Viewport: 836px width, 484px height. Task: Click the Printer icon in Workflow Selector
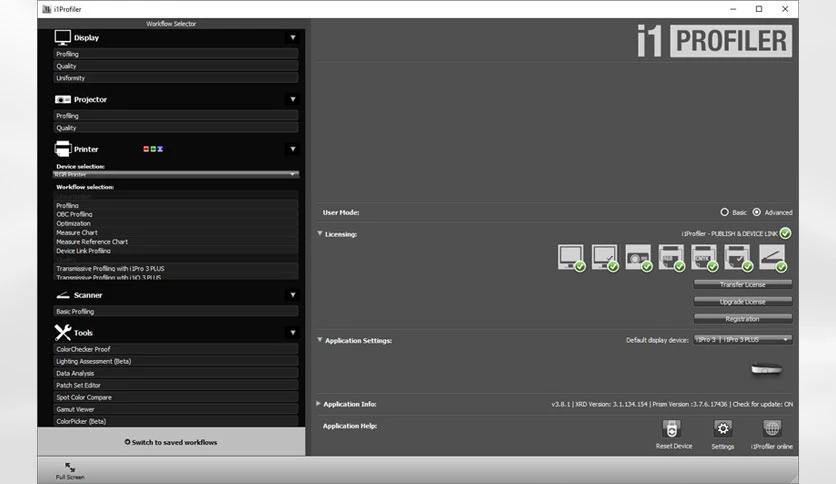coord(62,149)
